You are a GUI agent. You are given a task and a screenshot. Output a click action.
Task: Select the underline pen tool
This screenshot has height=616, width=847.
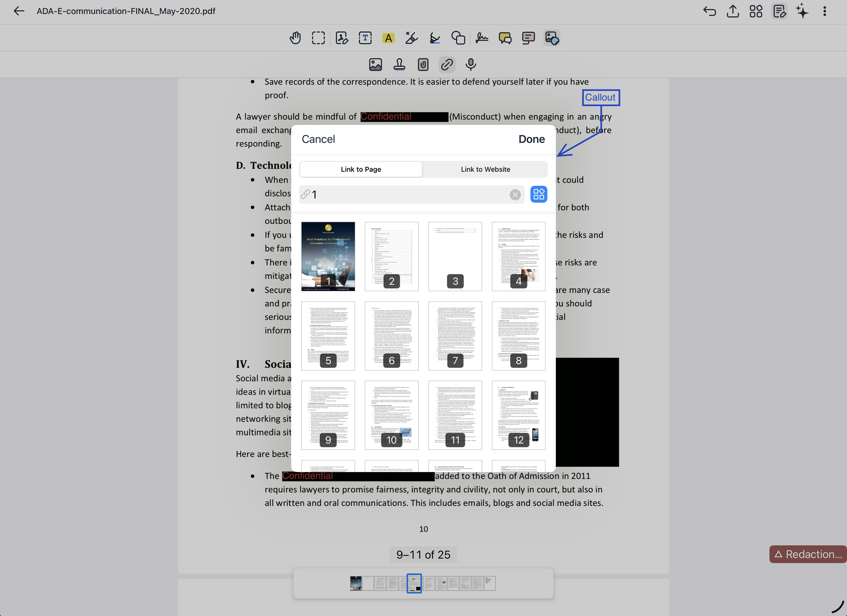[435, 38]
